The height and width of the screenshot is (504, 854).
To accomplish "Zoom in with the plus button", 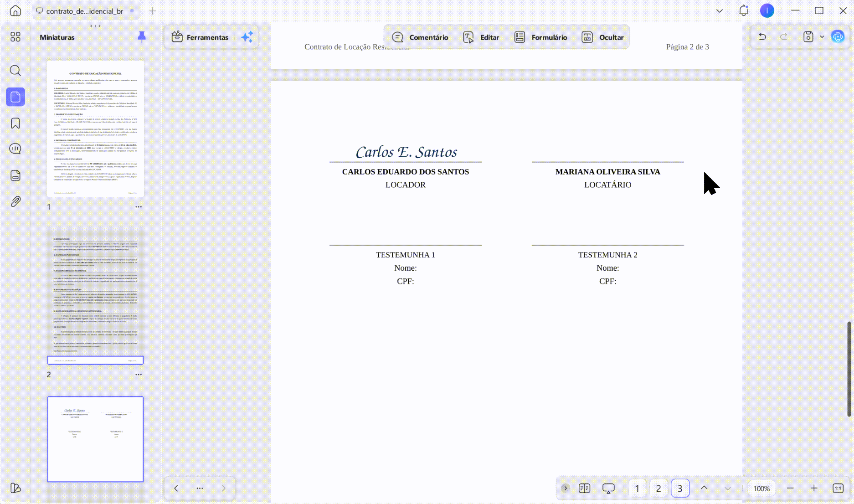I will click(x=814, y=488).
